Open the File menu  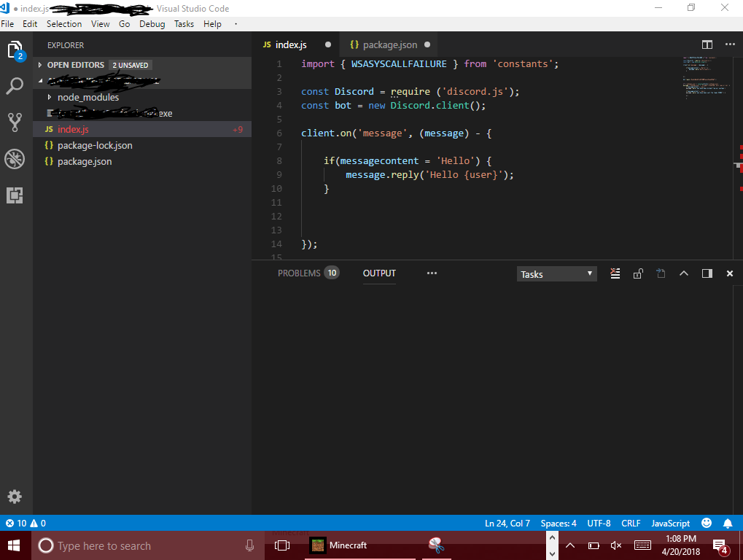pyautogui.click(x=7, y=23)
